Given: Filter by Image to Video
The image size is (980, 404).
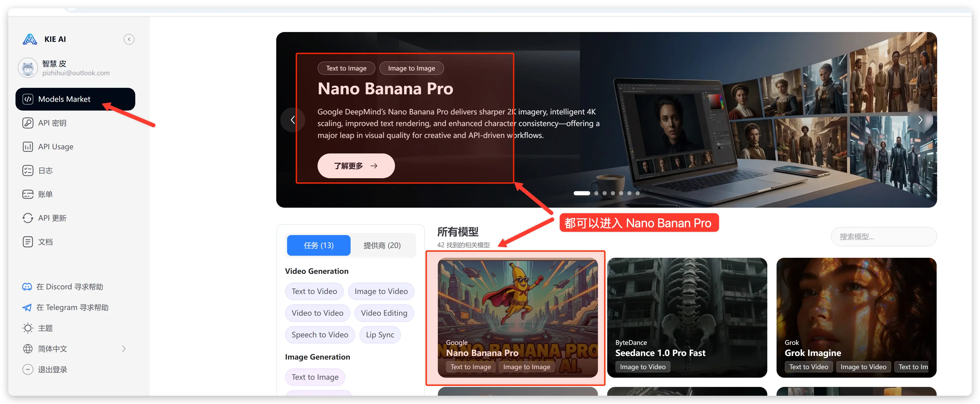Looking at the screenshot, I should (381, 292).
